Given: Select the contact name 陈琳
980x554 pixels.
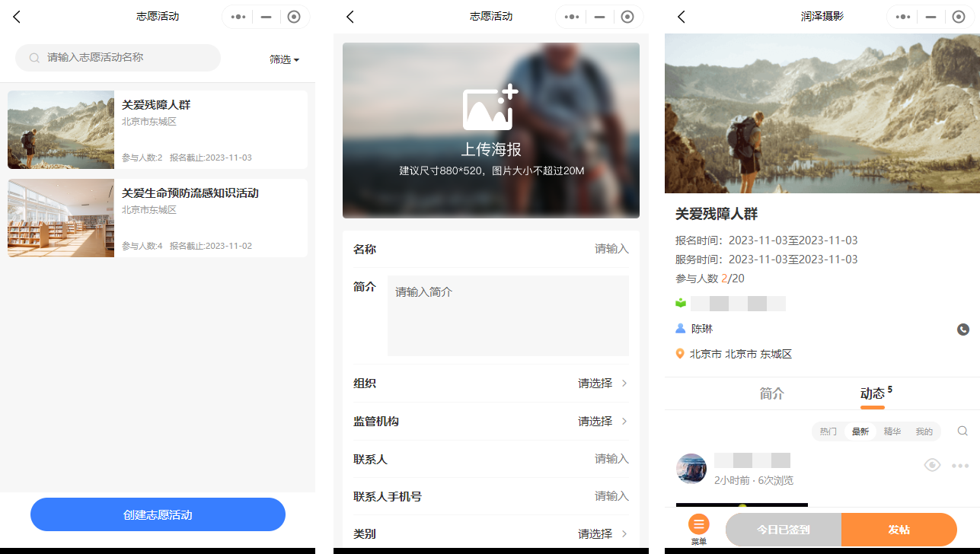Looking at the screenshot, I should click(x=702, y=330).
